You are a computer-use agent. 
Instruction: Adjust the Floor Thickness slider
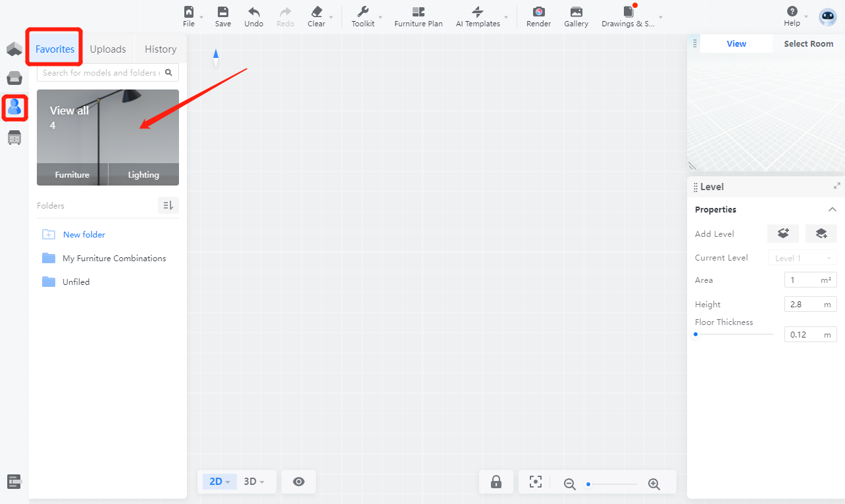pos(734,334)
